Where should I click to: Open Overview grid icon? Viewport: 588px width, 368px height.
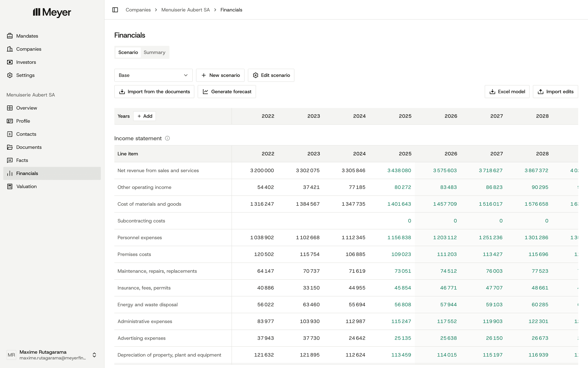pyautogui.click(x=10, y=108)
